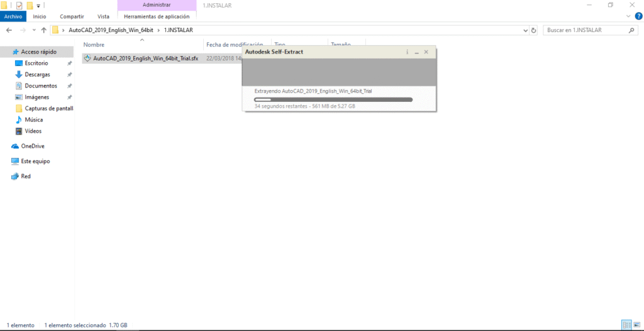Click the AutoCAD sfx file icon
The width and height of the screenshot is (644, 331).
point(87,58)
